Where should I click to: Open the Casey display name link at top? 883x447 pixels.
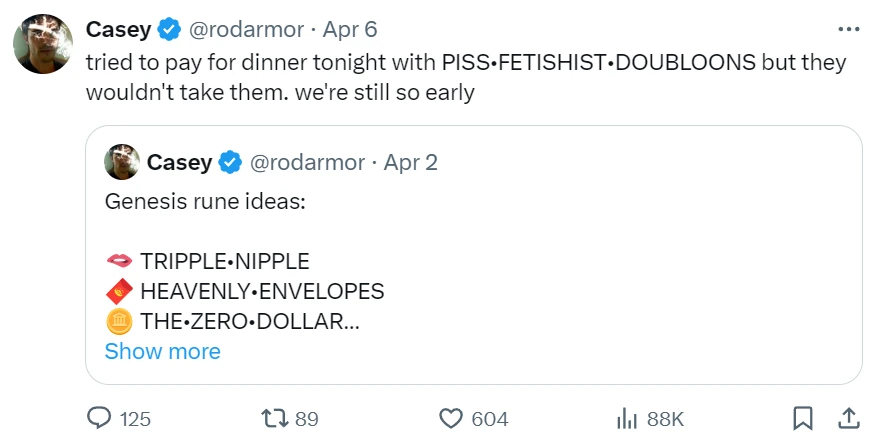coord(118,29)
